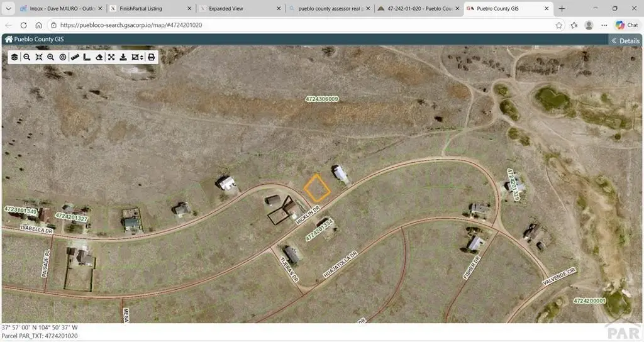This screenshot has width=644, height=342.
Task: Zoom out on the map
Action: [x=26, y=57]
